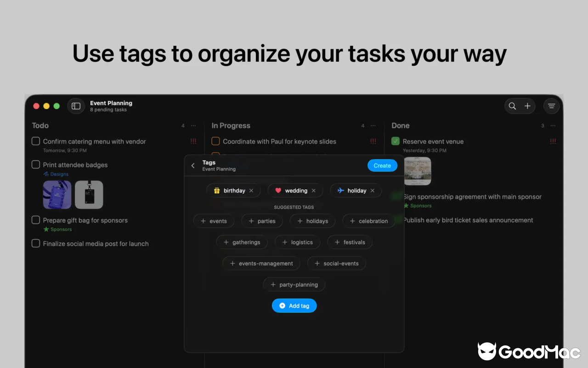
Task: Click the Yesterday, 9:30 PM date
Action: point(424,150)
